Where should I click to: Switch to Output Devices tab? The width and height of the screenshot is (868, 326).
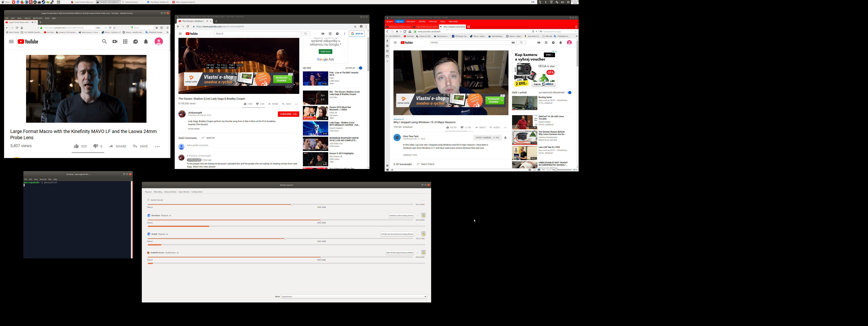(170, 192)
